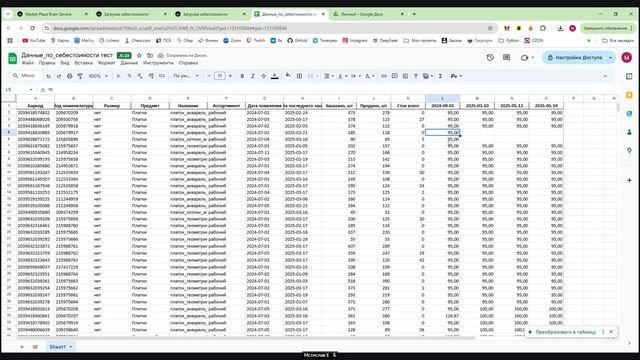Collapse the toolbar header with chevron

(605, 76)
